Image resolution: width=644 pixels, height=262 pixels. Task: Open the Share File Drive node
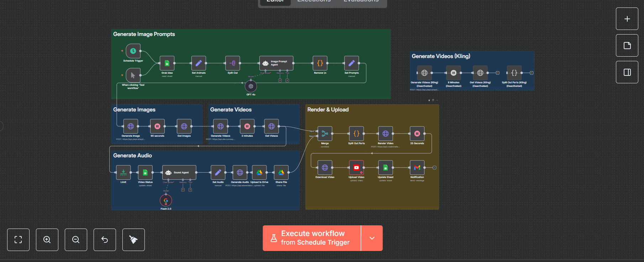tap(281, 172)
